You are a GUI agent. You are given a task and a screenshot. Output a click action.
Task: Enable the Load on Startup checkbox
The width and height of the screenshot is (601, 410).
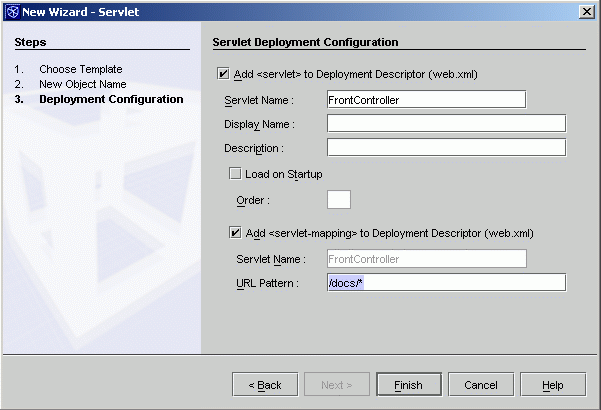pyautogui.click(x=236, y=174)
